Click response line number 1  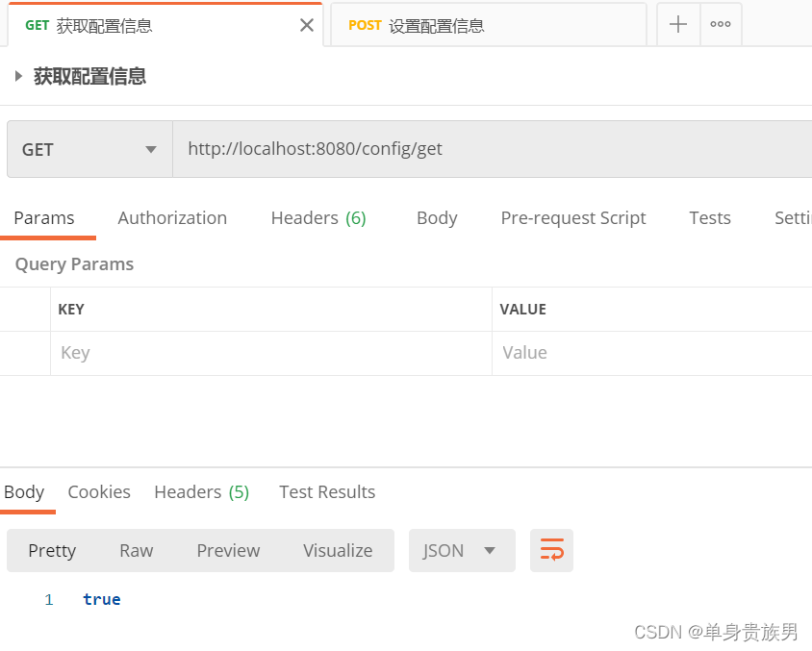coord(49,599)
